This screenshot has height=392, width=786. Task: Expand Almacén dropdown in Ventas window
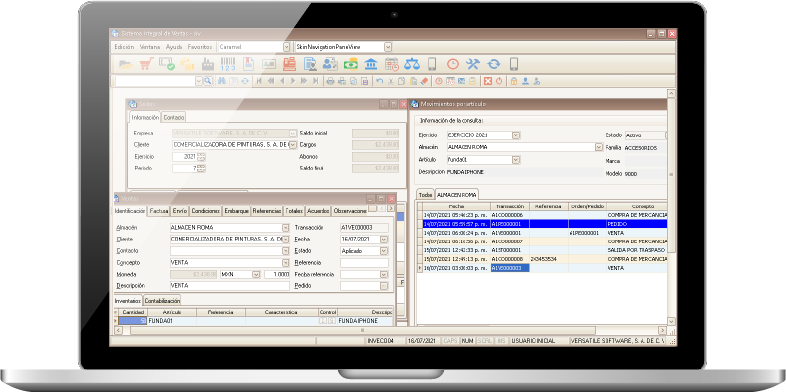pos(285,228)
